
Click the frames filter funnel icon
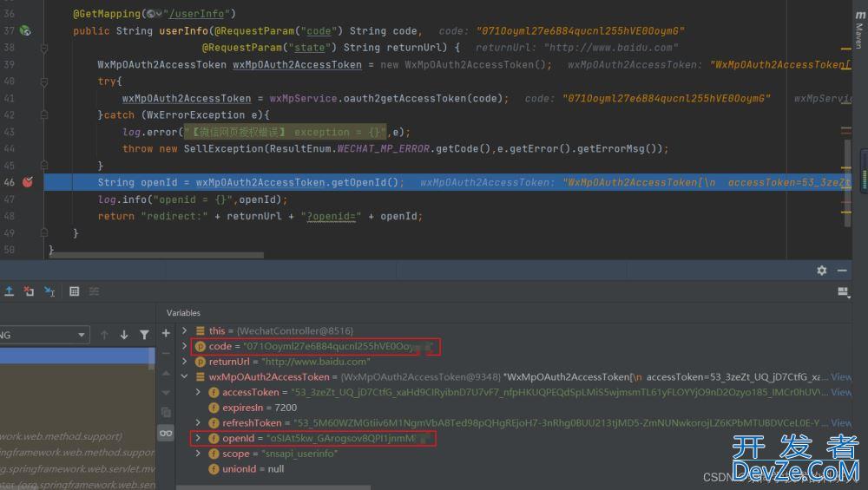coord(144,335)
